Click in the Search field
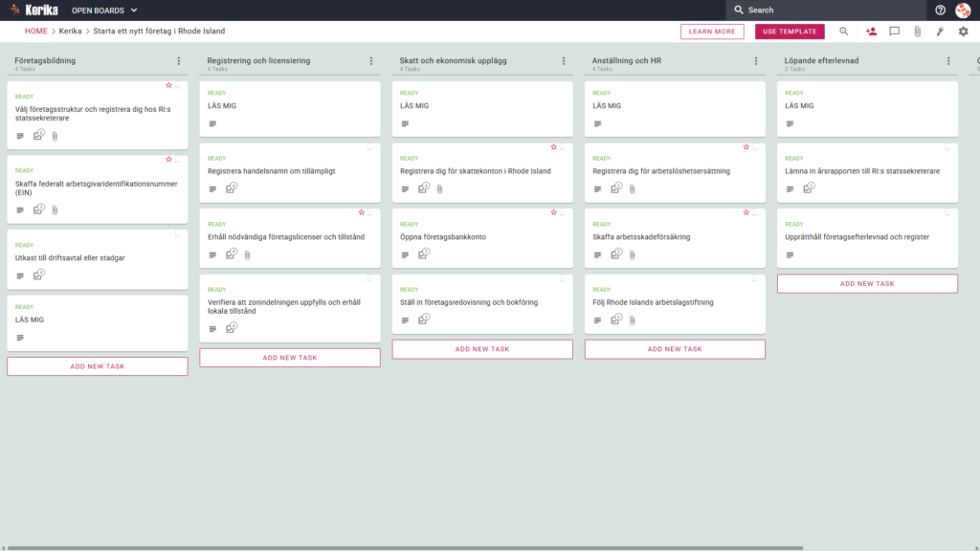Screen dimensions: 980x551 826,10
